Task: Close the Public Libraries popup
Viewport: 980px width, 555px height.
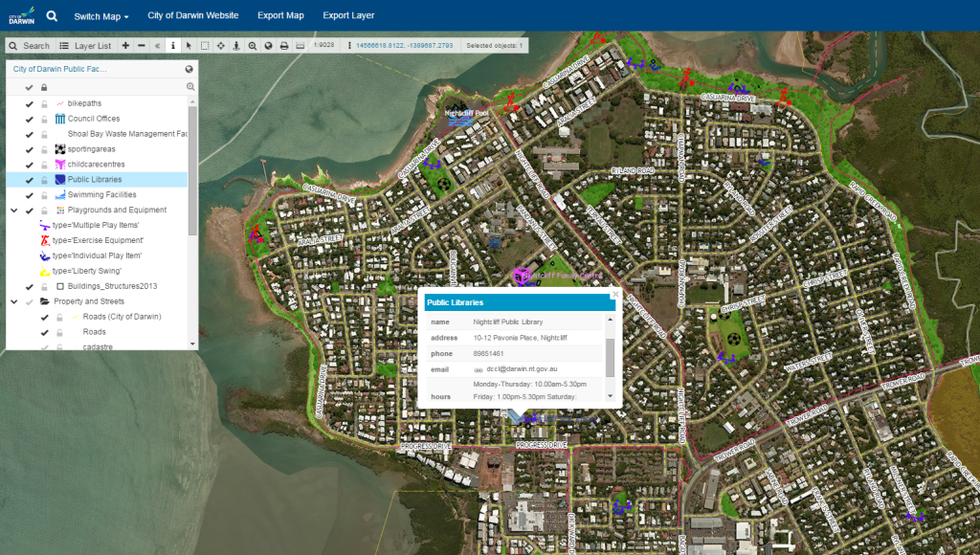Action: 615,294
